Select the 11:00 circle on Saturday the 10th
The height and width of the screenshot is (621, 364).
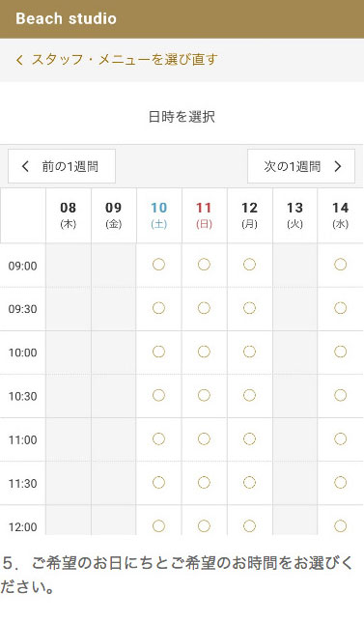point(158,438)
